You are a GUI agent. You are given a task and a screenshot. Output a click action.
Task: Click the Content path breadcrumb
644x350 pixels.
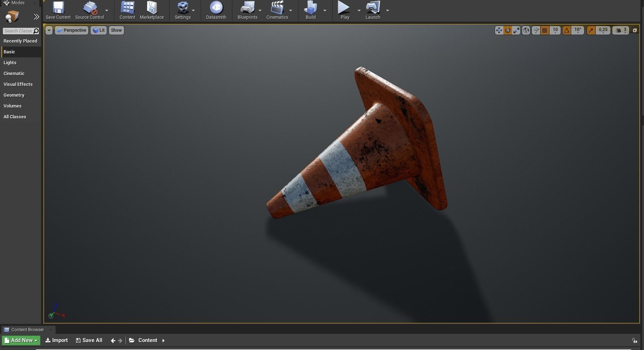148,341
